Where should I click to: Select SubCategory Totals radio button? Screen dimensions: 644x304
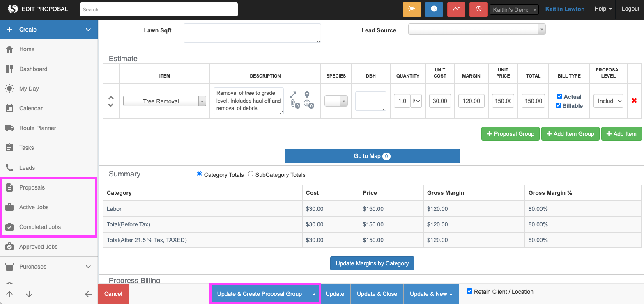(x=251, y=174)
